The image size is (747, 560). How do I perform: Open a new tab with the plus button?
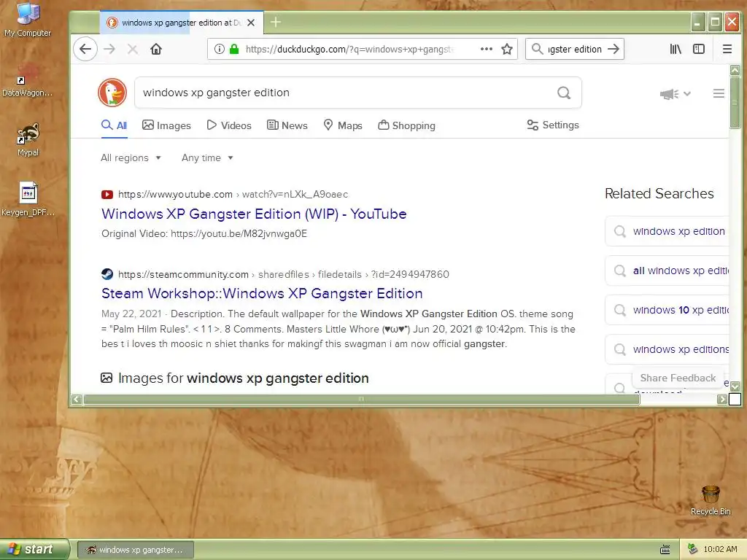[275, 22]
